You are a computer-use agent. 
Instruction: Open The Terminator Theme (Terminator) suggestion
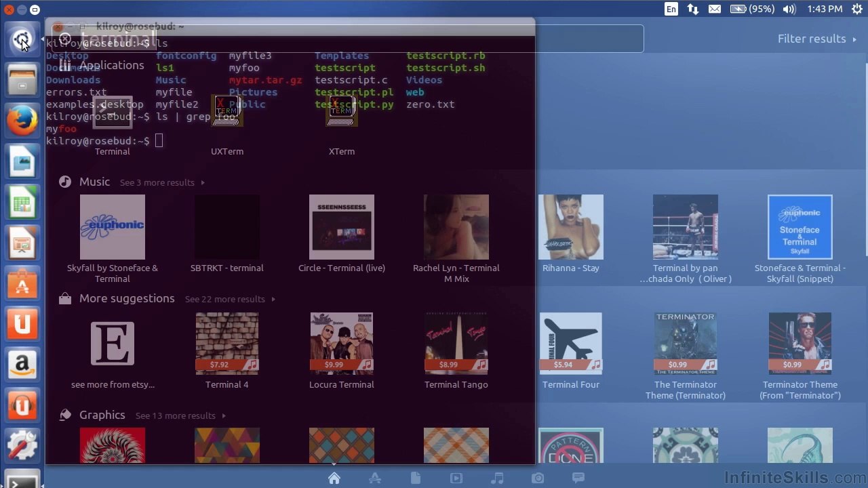click(x=686, y=356)
